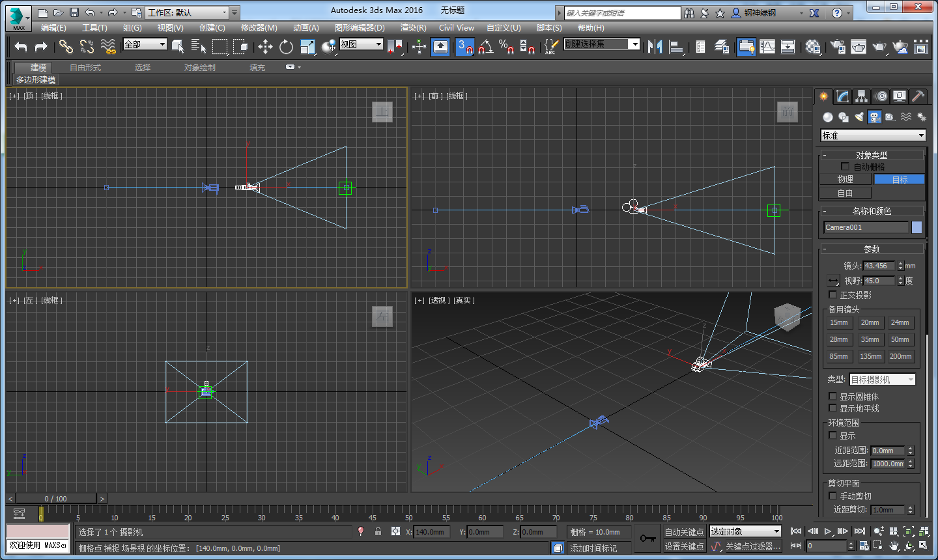Image resolution: width=938 pixels, height=560 pixels.
Task: Click the keyword search field in title bar
Action: click(x=622, y=13)
